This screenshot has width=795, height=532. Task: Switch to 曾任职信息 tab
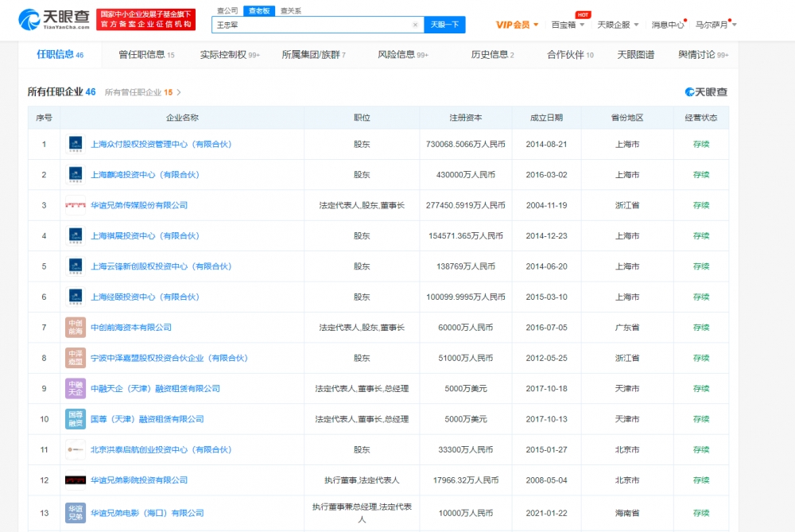146,55
